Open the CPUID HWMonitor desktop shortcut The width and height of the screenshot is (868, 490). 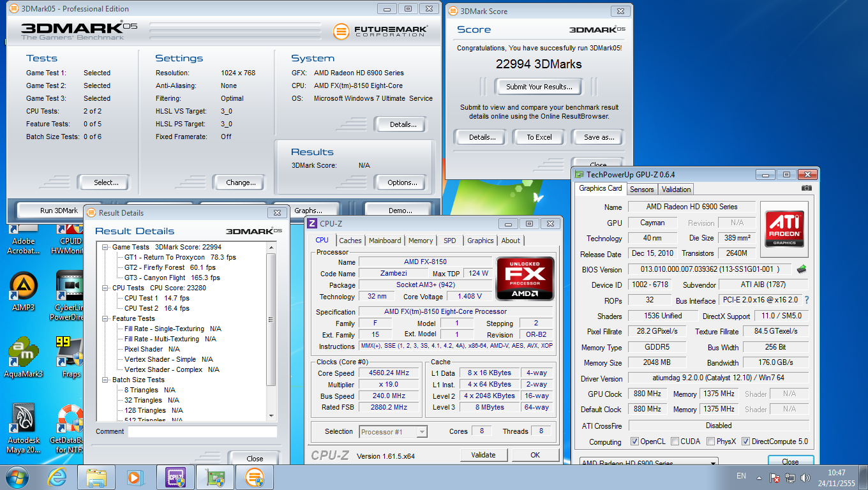click(x=68, y=239)
